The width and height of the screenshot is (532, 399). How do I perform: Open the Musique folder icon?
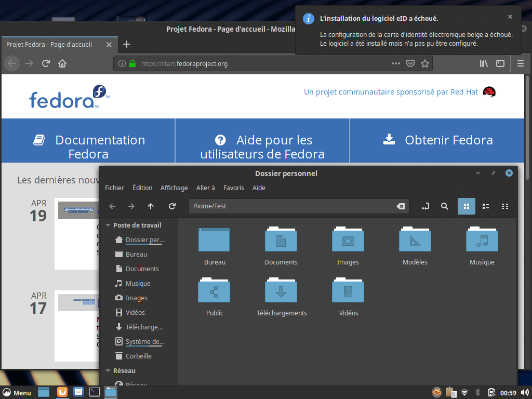482,240
